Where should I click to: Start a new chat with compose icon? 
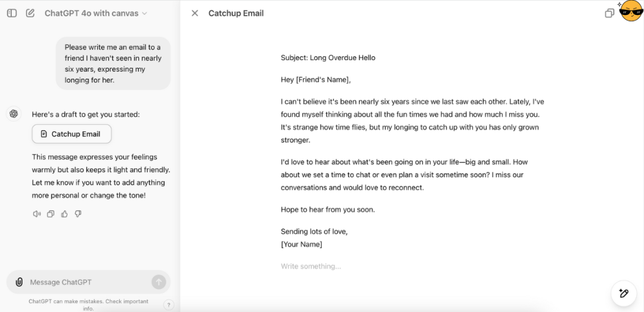point(30,13)
